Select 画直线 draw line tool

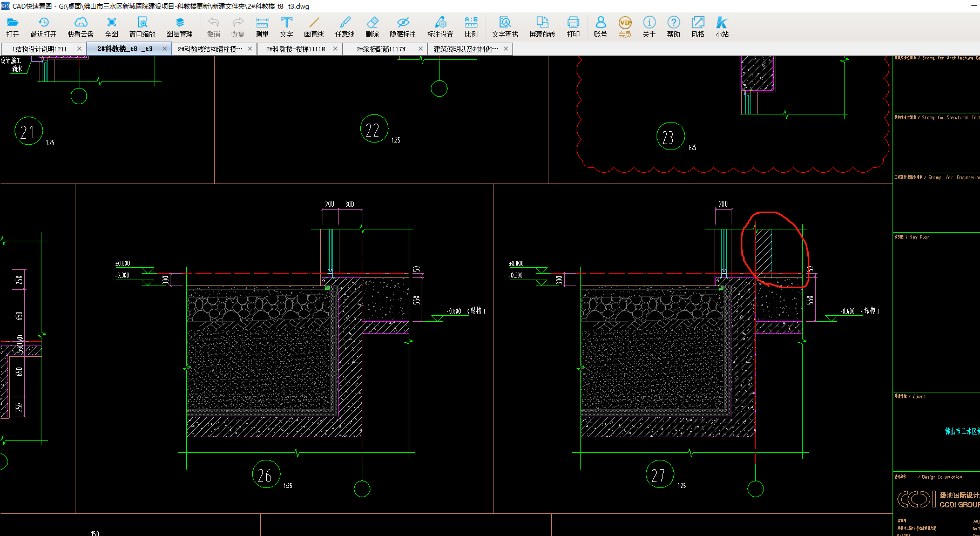click(314, 26)
